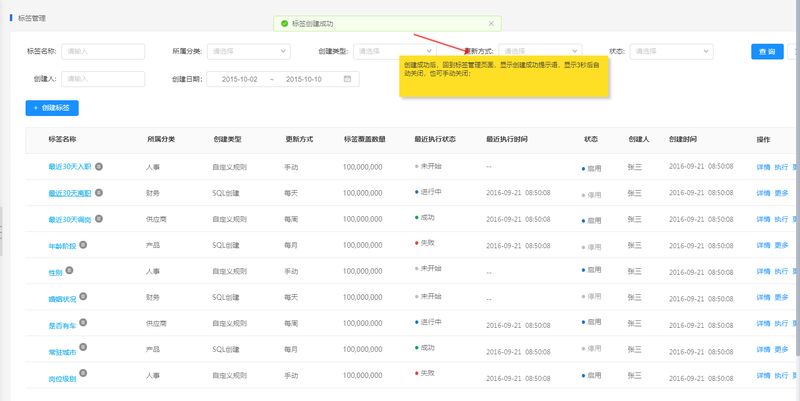
Task: Click 执行 in the 岗位级别 row
Action: pyautogui.click(x=781, y=375)
